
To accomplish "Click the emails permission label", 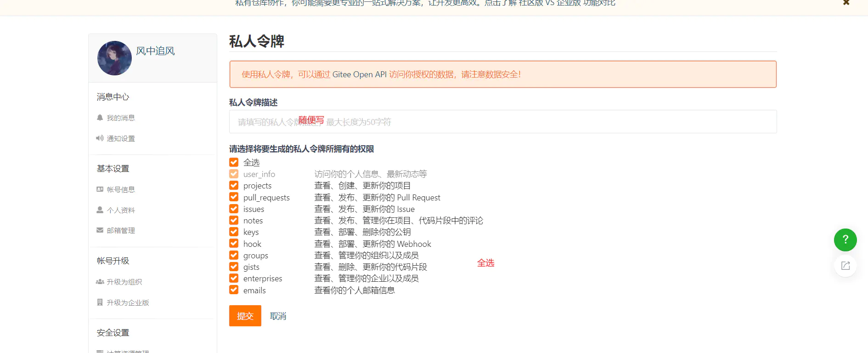I will pos(254,290).
